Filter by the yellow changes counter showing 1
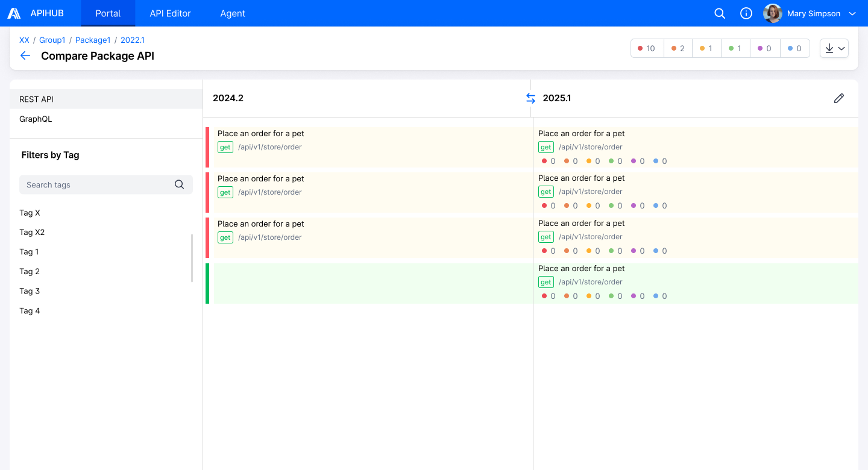Screen dimensions: 868x470 click(x=706, y=48)
